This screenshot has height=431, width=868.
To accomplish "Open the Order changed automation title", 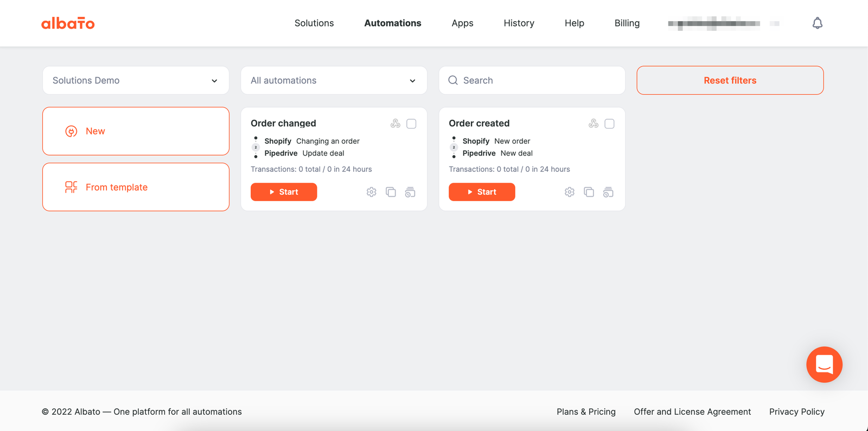I will [283, 123].
